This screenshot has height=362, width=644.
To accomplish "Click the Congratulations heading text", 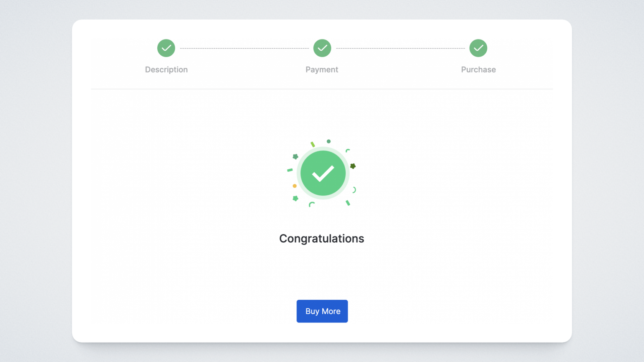I will coord(322,239).
